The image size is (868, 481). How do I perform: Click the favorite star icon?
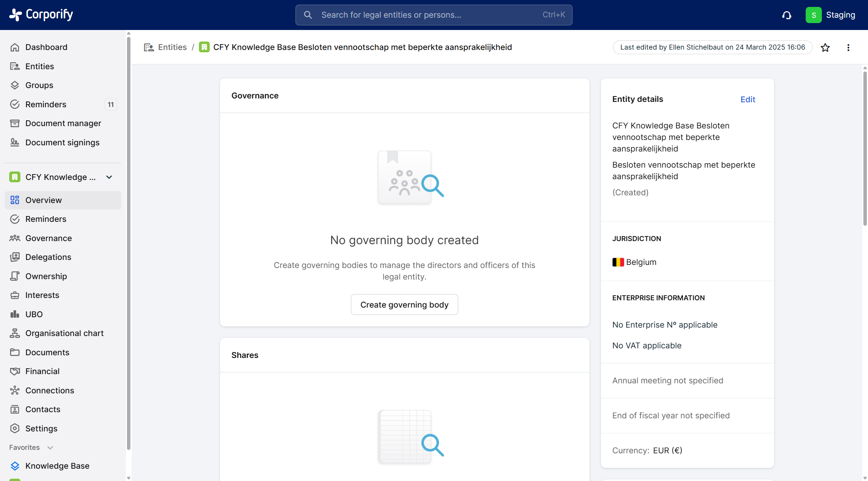click(x=825, y=47)
